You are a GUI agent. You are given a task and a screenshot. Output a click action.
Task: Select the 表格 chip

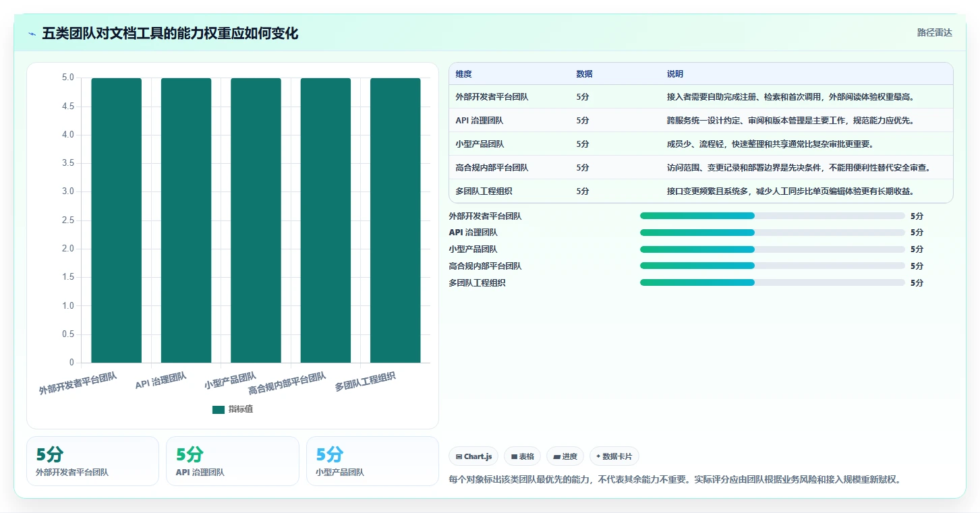pyautogui.click(x=523, y=456)
